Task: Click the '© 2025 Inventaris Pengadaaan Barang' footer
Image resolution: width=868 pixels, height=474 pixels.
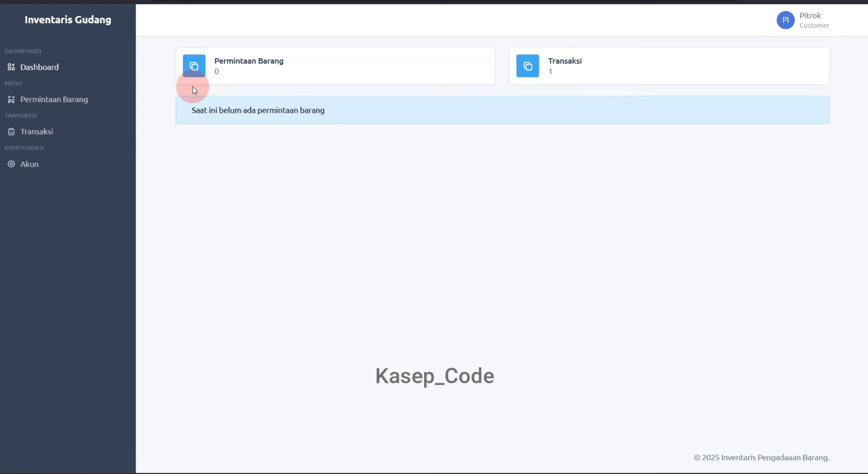Action: click(761, 457)
